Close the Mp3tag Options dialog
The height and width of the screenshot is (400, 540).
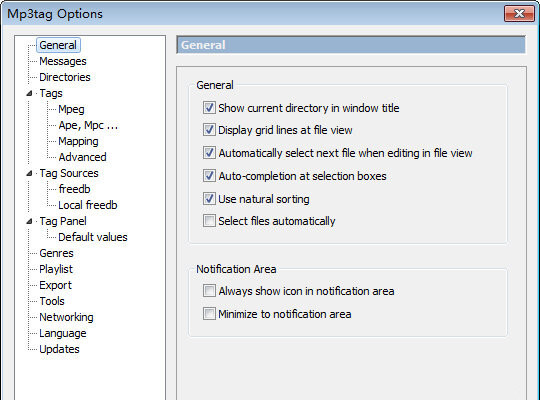[519, 14]
